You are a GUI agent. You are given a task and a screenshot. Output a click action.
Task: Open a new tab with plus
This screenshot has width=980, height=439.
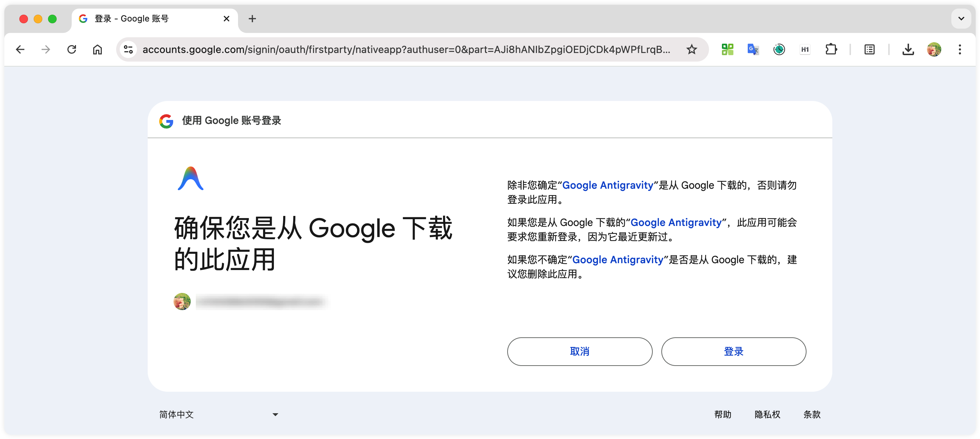(252, 19)
